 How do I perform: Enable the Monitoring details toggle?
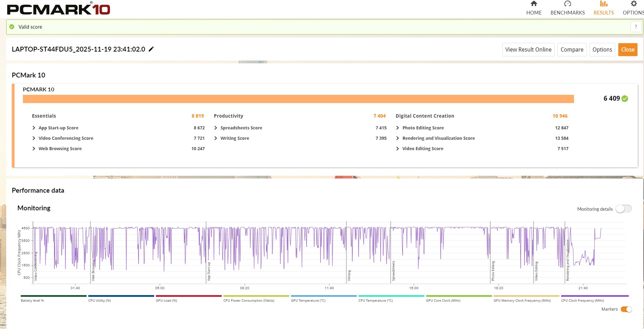624,209
